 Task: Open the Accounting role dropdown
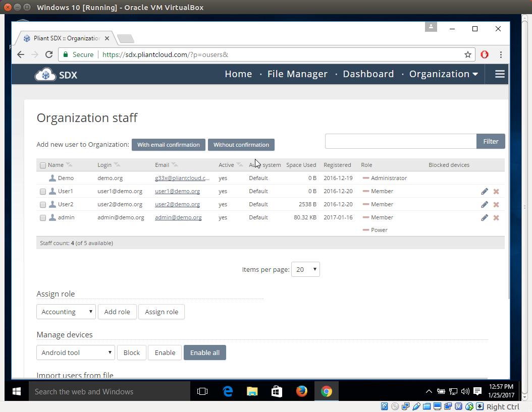pyautogui.click(x=66, y=312)
